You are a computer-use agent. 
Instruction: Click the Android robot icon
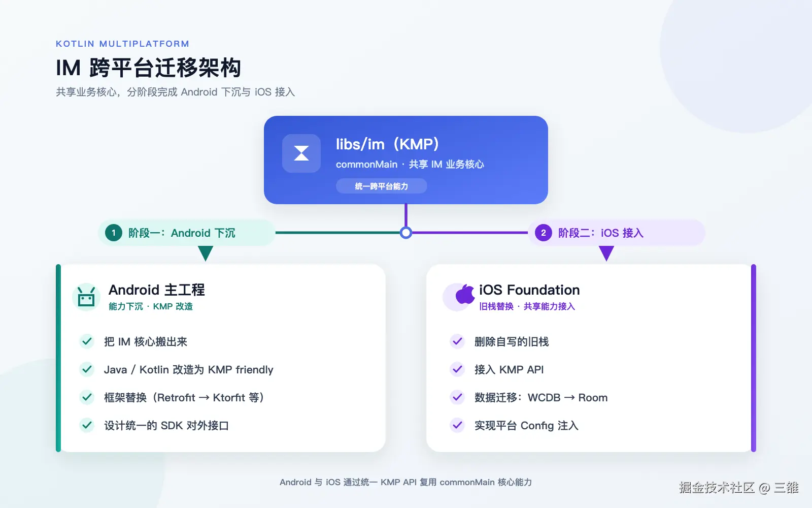(x=86, y=296)
